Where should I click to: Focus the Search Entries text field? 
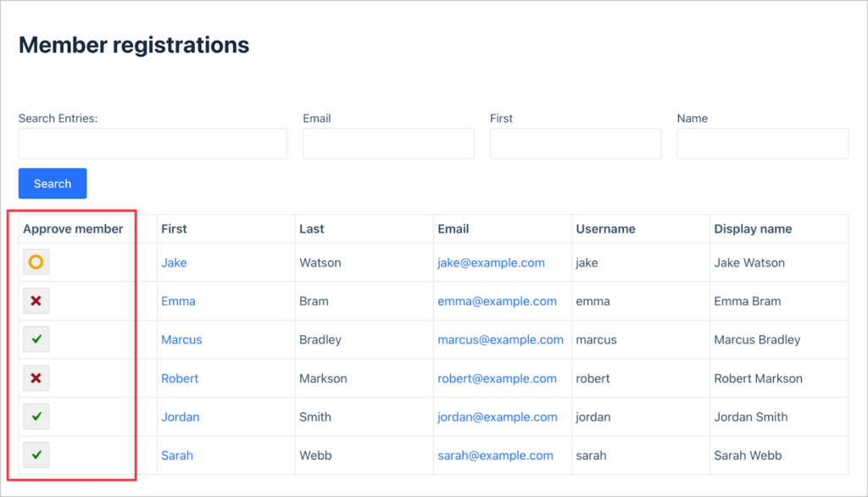[x=153, y=143]
